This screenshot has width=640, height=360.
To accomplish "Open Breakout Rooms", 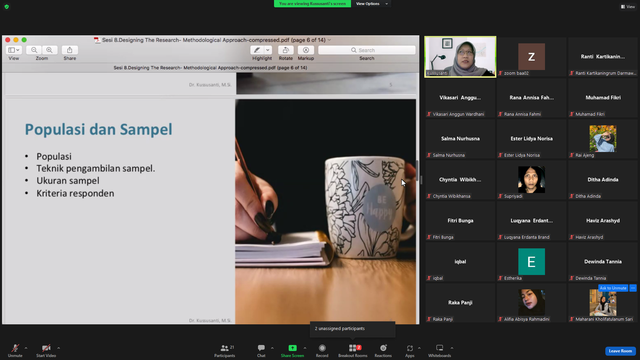I will pyautogui.click(x=353, y=350).
